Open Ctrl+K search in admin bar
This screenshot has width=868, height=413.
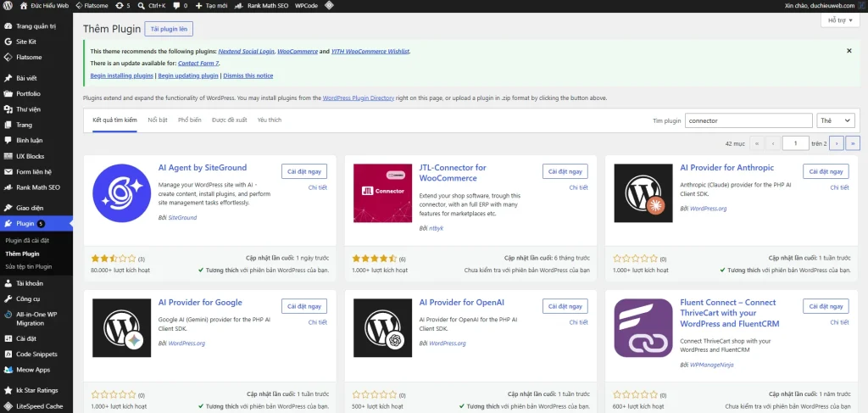(152, 6)
